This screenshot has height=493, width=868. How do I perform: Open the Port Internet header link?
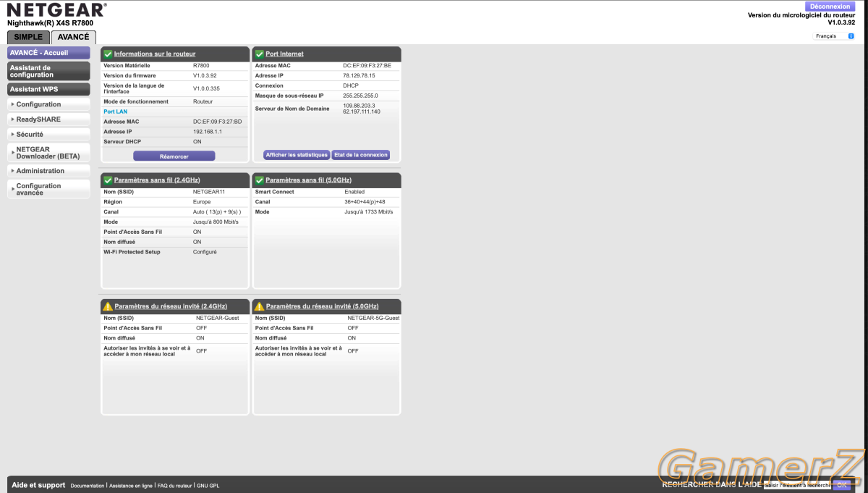(284, 54)
